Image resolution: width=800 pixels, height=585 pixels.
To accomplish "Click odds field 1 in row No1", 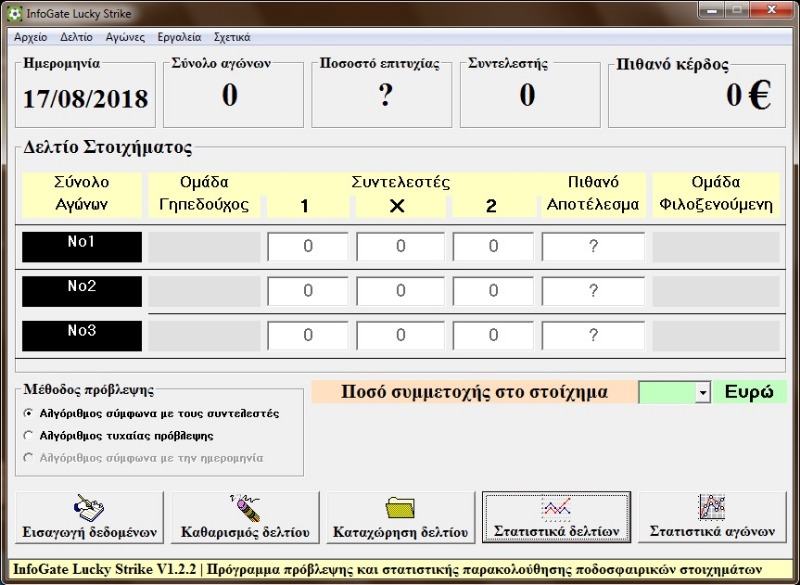I will [308, 247].
